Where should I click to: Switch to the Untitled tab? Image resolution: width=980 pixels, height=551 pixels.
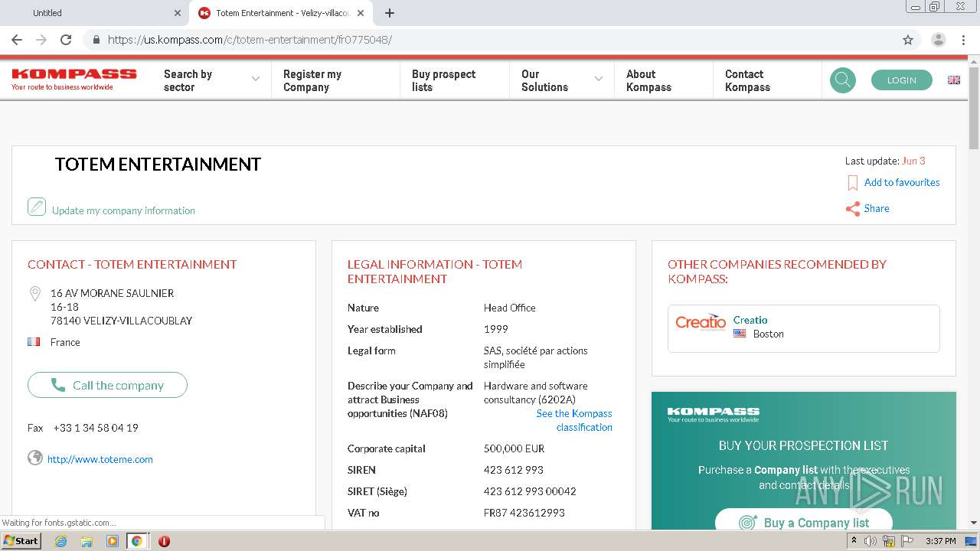coord(94,13)
